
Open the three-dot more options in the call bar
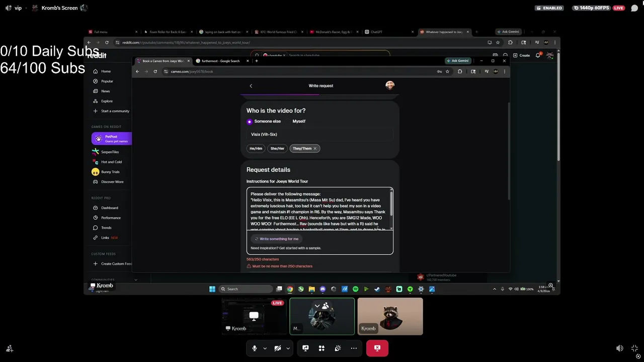[x=354, y=348]
